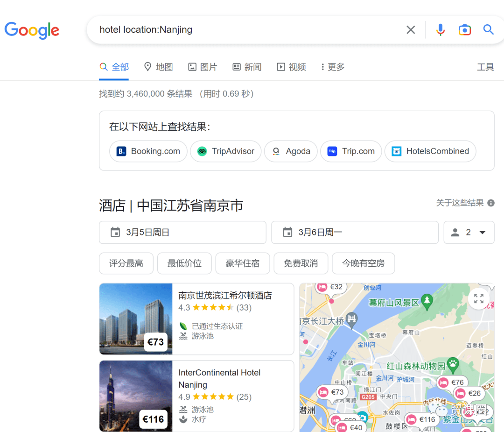This screenshot has width=504, height=432.
Task: Open the Agoda chip
Action: point(291,151)
